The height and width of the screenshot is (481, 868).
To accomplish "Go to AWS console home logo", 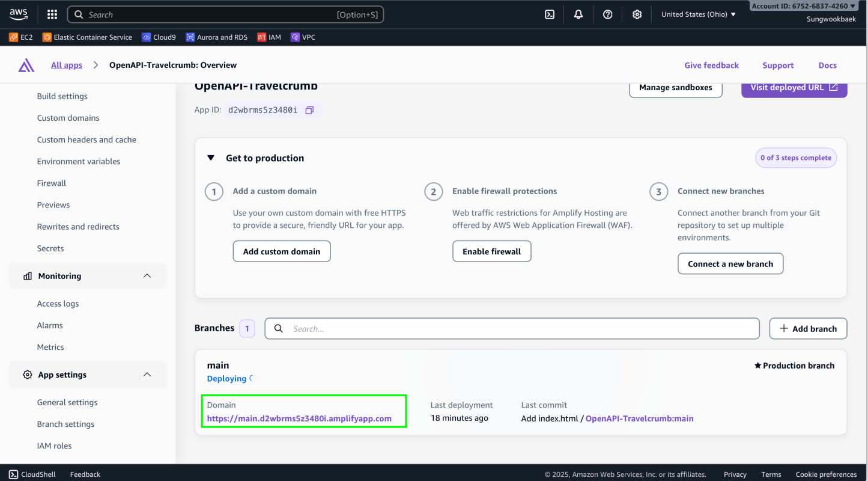I will coord(19,14).
